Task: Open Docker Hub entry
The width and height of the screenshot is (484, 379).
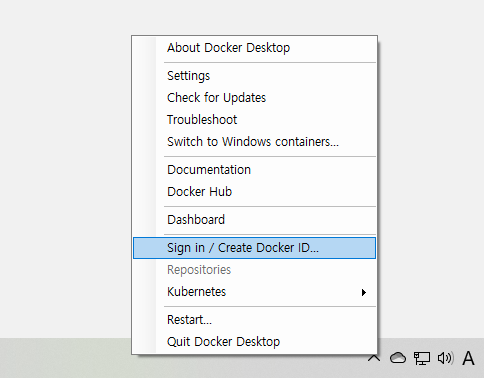Action: click(254, 192)
